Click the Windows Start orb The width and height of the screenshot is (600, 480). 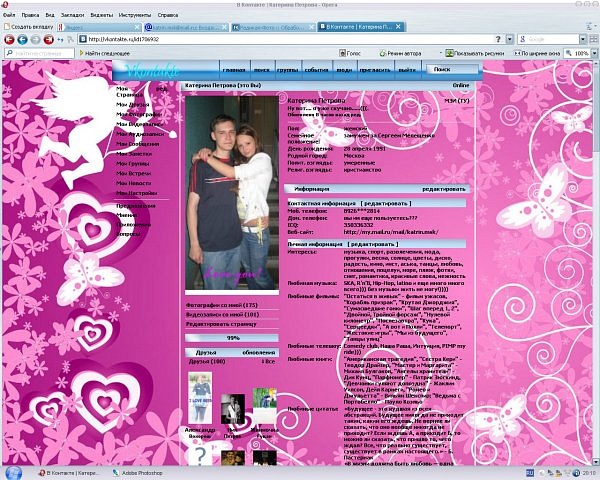pos(13,473)
